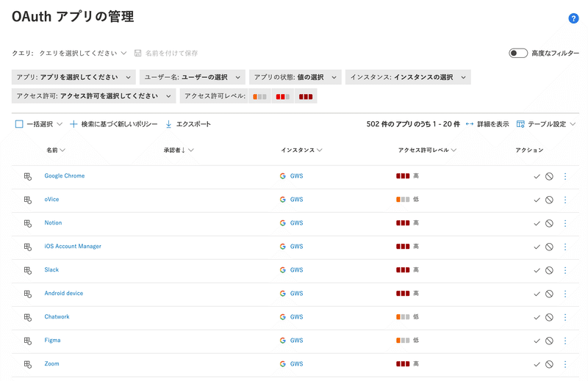Click 検索に基づく新しいポリシー button
Image resolution: width=588 pixels, height=381 pixels.
coord(114,124)
